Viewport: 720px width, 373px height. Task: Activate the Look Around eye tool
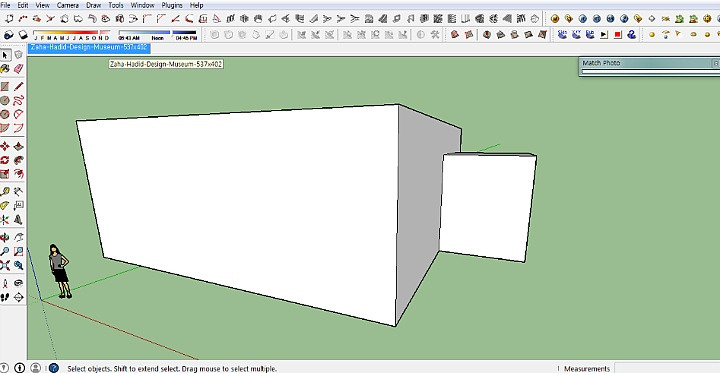[18, 283]
